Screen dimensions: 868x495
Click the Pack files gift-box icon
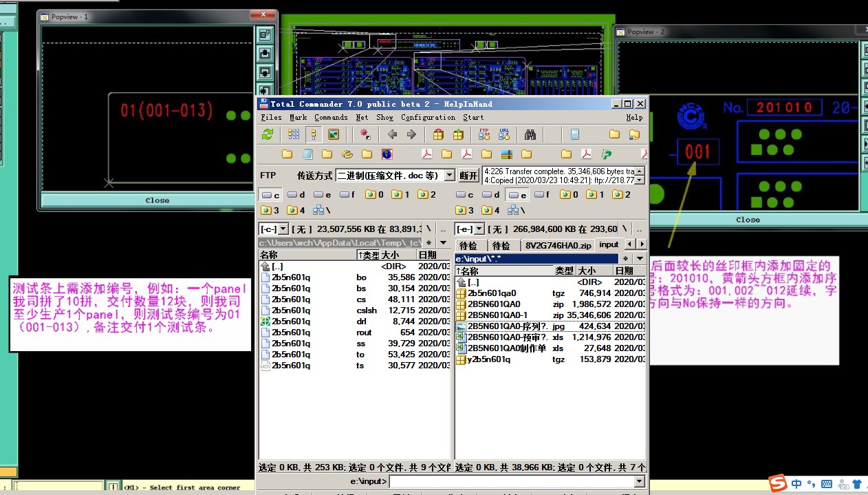(x=438, y=134)
